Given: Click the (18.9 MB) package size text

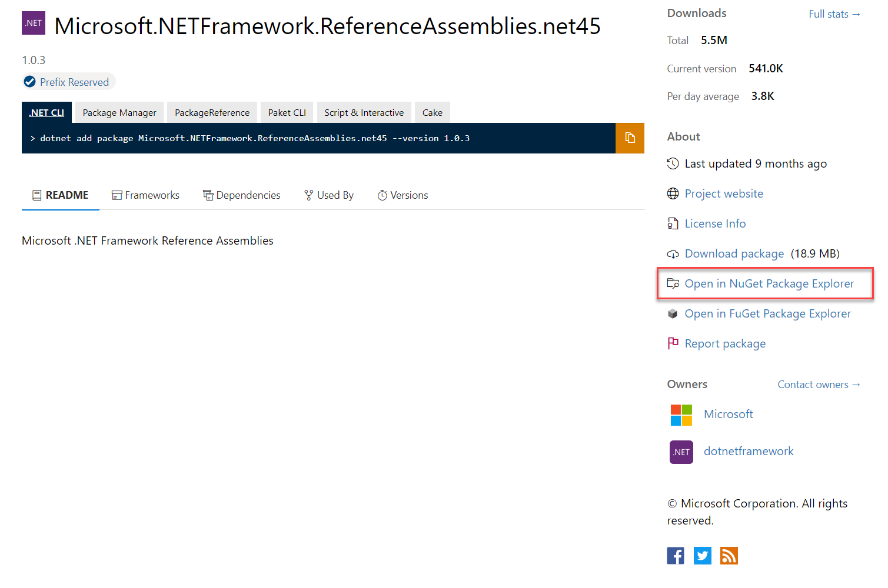Looking at the screenshot, I should click(x=815, y=253).
